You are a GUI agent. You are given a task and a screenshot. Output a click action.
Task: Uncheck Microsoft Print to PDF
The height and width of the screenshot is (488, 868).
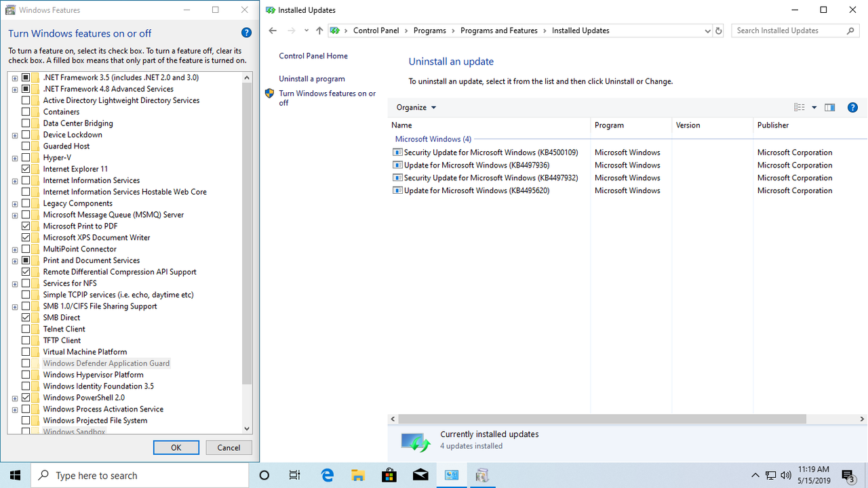26,226
